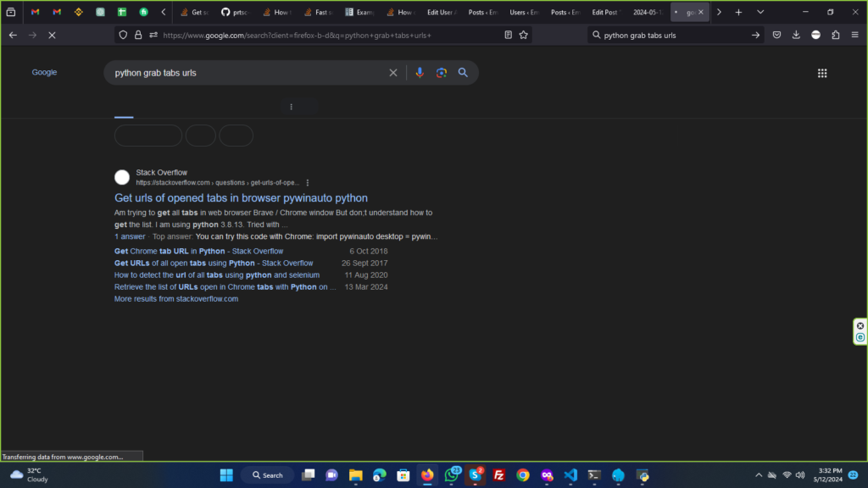Open options menu for Stack Overflow result
The width and height of the screenshot is (868, 488).
[308, 182]
